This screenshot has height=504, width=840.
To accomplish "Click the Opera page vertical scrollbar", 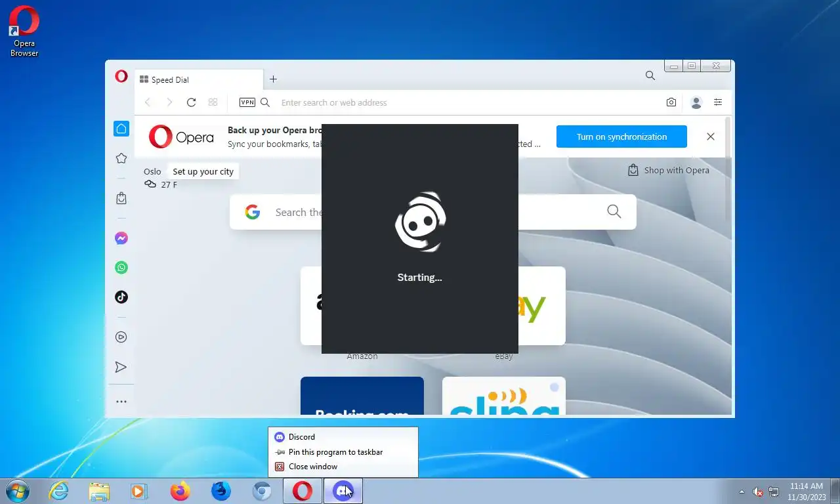I will tap(727, 169).
